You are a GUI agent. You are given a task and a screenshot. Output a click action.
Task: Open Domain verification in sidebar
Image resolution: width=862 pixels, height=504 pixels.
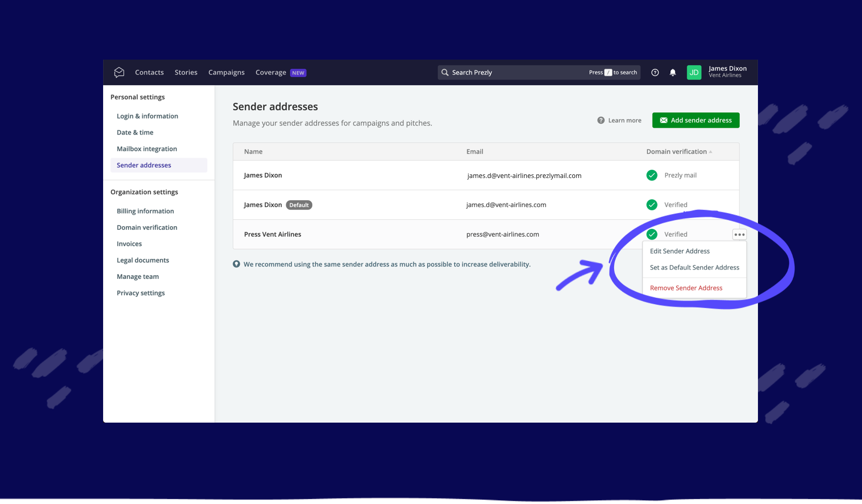pos(147,227)
